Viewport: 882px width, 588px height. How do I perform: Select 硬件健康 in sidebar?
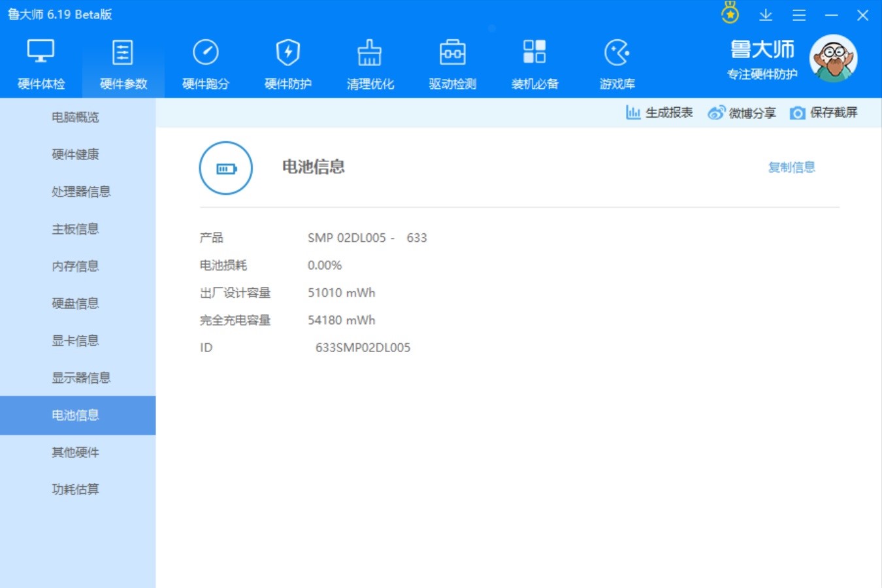pos(78,154)
